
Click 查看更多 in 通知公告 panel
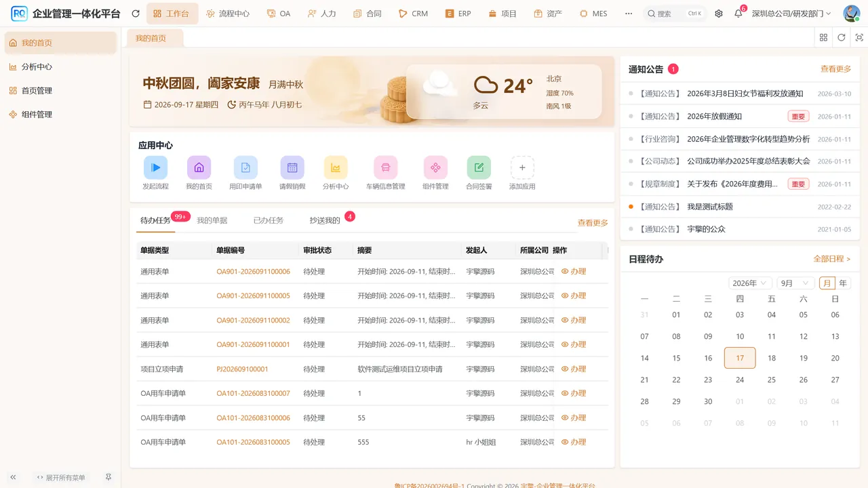point(835,69)
